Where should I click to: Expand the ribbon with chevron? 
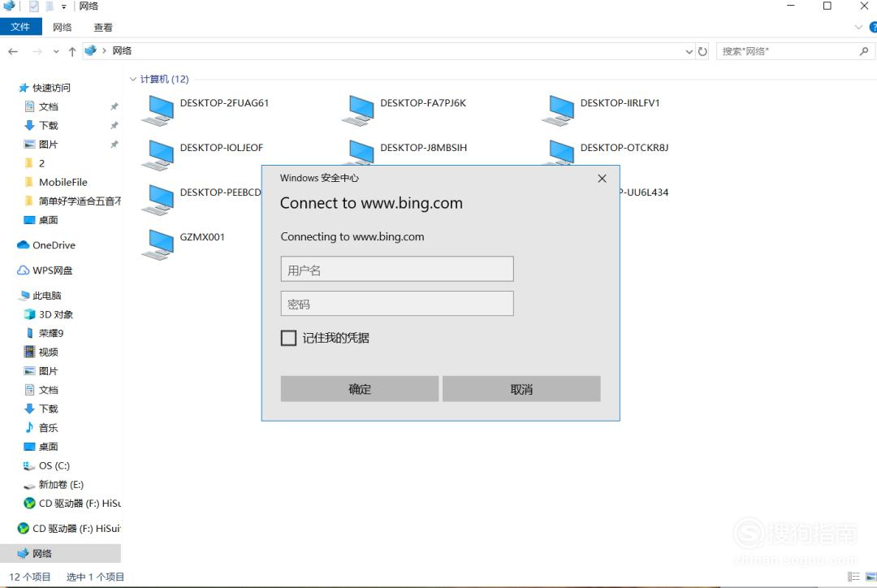(x=858, y=28)
